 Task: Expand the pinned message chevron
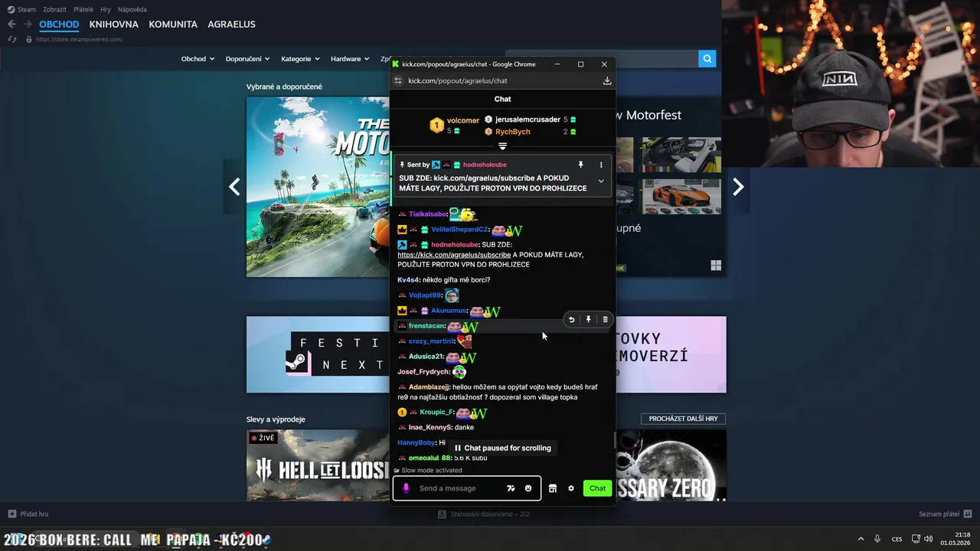[601, 181]
